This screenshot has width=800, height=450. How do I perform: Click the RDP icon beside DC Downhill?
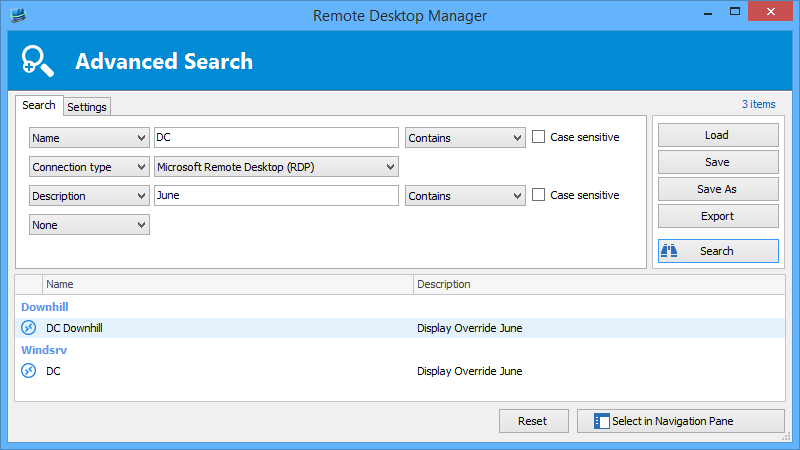pyautogui.click(x=29, y=328)
